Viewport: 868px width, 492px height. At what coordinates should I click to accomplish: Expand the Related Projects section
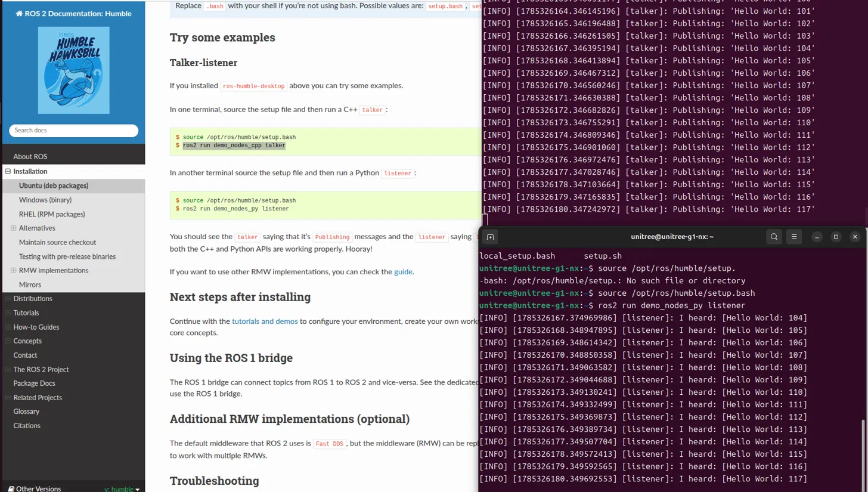tap(8, 398)
